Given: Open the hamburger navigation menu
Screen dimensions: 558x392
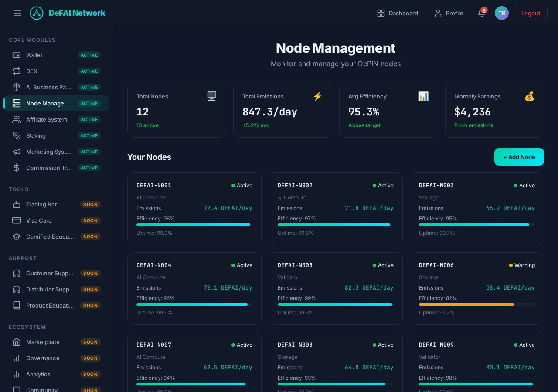Looking at the screenshot, I should [17, 13].
